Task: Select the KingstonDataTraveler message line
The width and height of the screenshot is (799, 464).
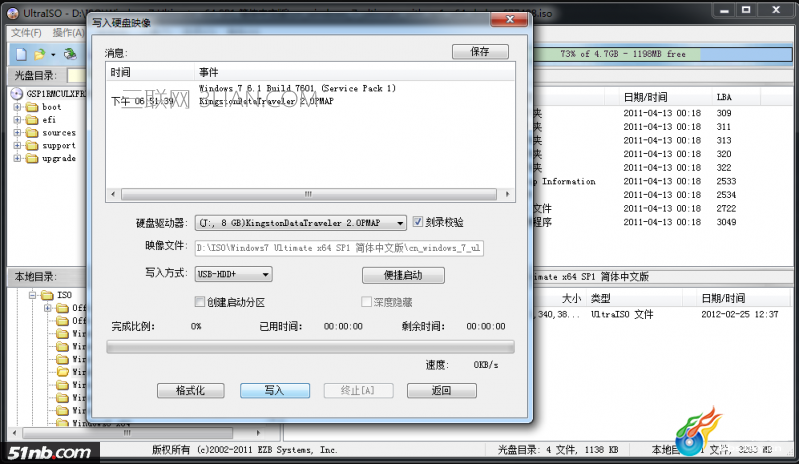Action: 266,101
